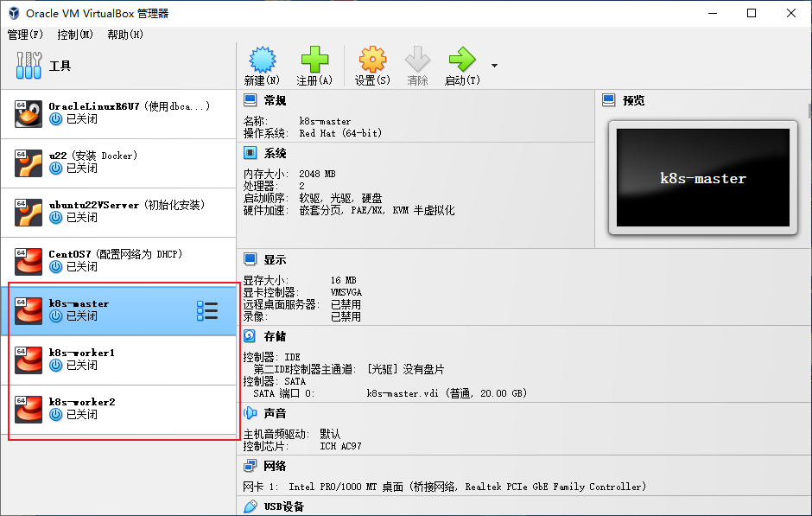812x516 pixels.
Task: Click the [光驱] 没有盘片 optical drive entry
Action: click(405, 369)
